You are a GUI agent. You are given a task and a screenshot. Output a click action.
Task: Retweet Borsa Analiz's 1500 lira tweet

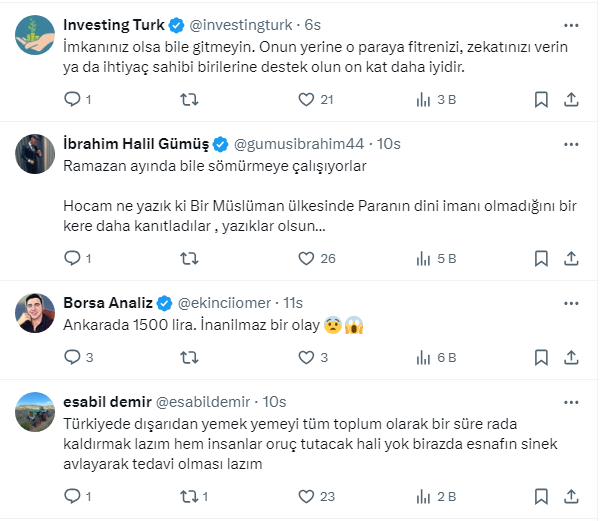tap(187, 357)
